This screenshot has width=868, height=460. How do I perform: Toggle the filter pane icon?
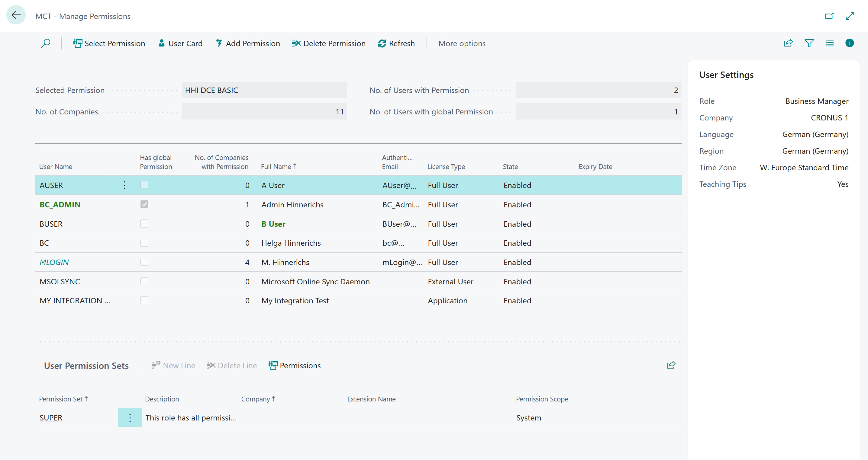tap(809, 43)
